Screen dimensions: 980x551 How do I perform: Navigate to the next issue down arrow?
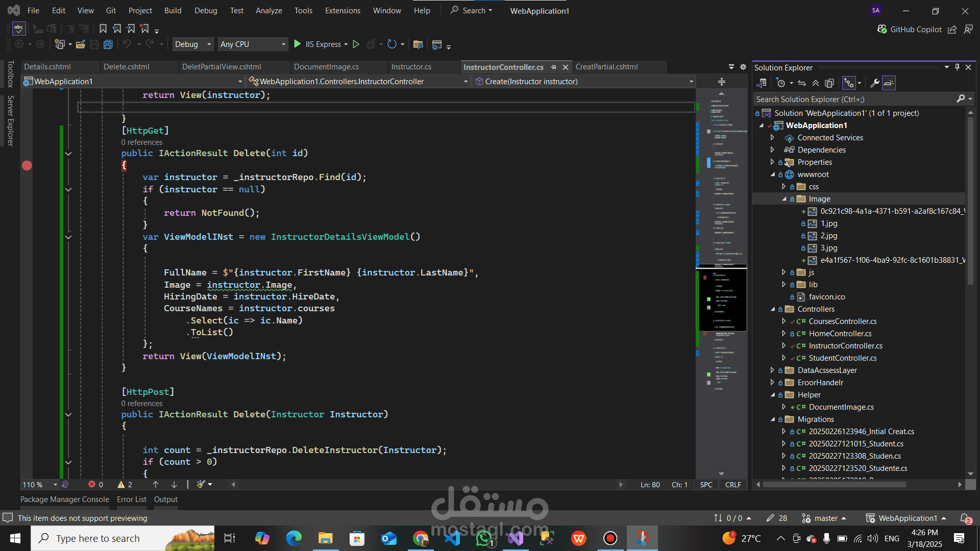point(174,485)
